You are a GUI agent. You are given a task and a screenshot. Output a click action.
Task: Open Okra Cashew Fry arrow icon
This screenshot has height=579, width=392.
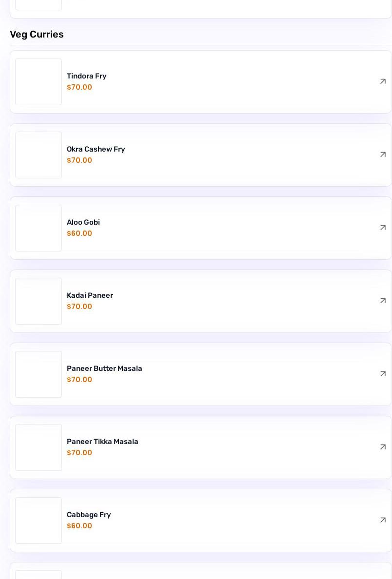click(383, 154)
